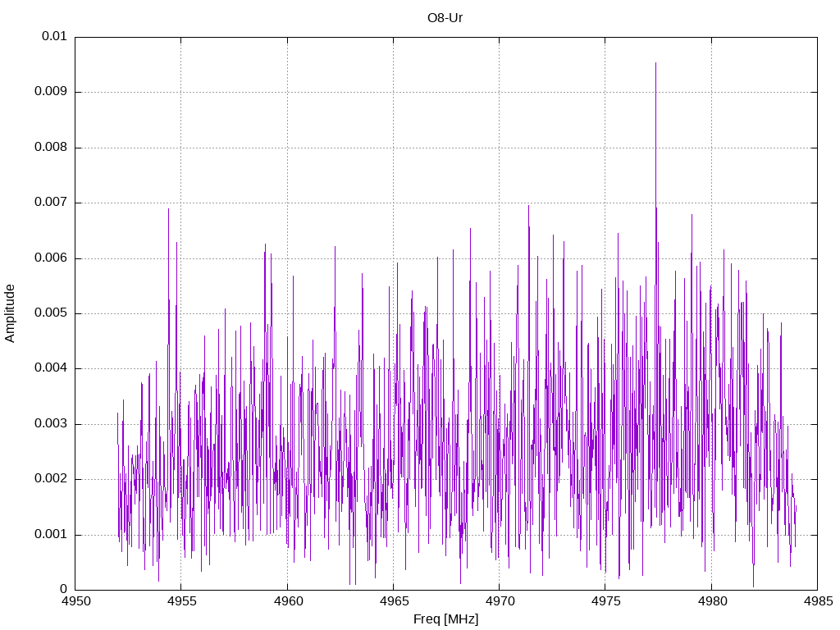Screen dimensions: 840x630
Task: Click the 0.007 y-axis tick label
Action: 50,203
